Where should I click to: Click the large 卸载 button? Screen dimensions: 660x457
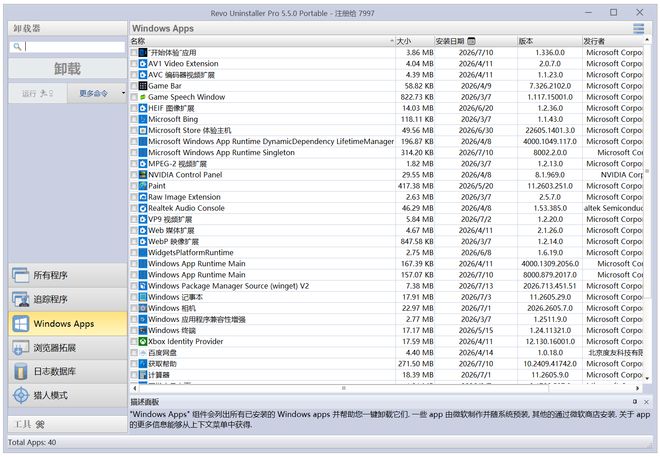coord(67,69)
